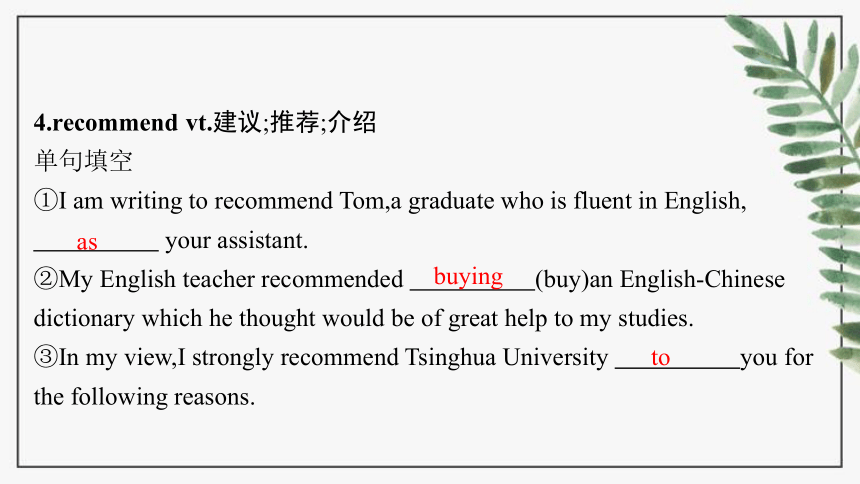Click the word "English-Chinese"

[702, 279]
